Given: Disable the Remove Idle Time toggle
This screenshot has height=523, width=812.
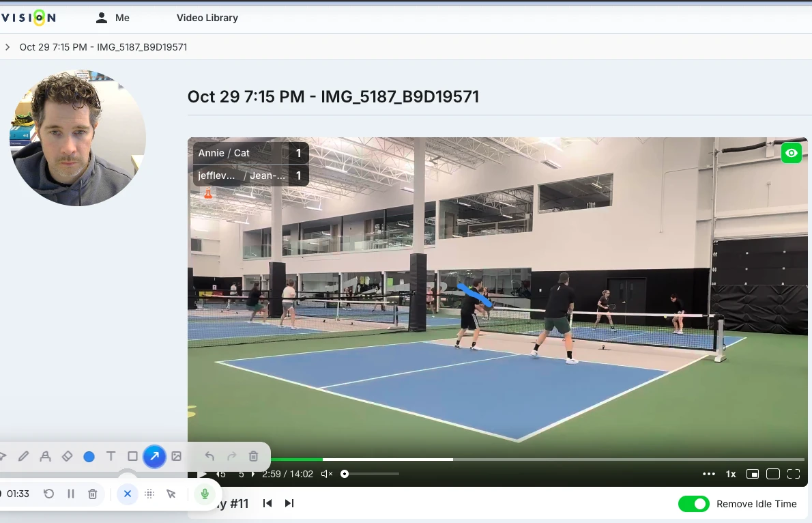Looking at the screenshot, I should [x=694, y=504].
